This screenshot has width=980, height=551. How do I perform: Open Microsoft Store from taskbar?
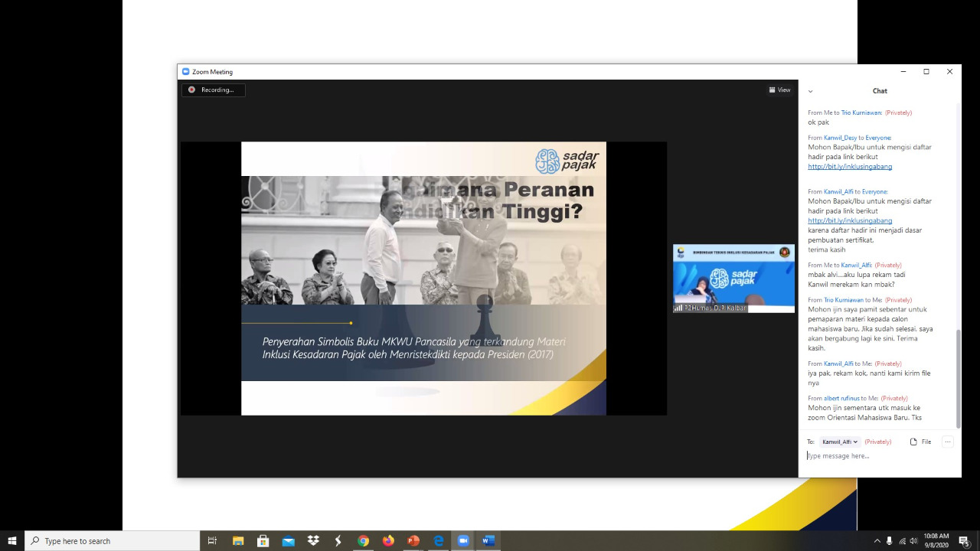pyautogui.click(x=263, y=541)
